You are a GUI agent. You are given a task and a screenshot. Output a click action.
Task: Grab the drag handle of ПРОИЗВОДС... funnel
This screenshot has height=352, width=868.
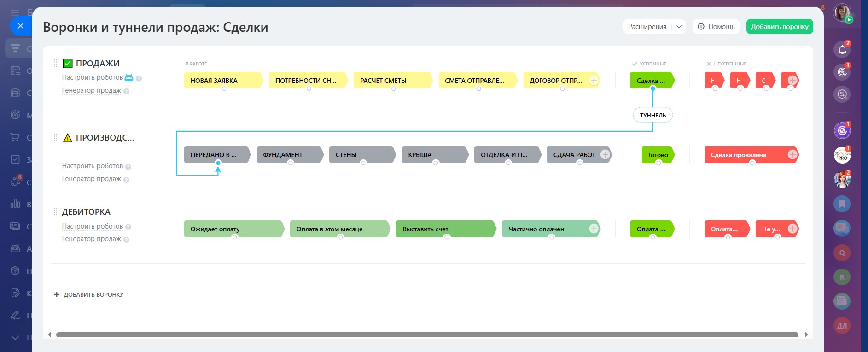(55, 137)
